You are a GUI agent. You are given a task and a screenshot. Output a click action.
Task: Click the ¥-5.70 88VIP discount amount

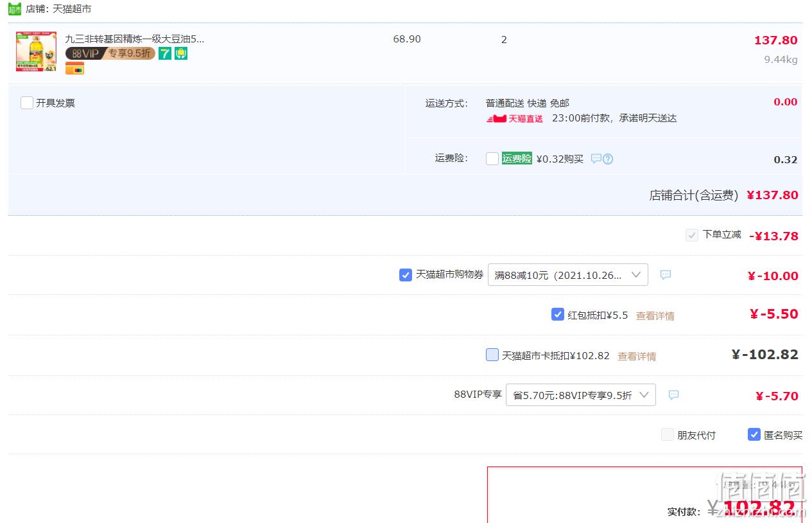tap(777, 396)
